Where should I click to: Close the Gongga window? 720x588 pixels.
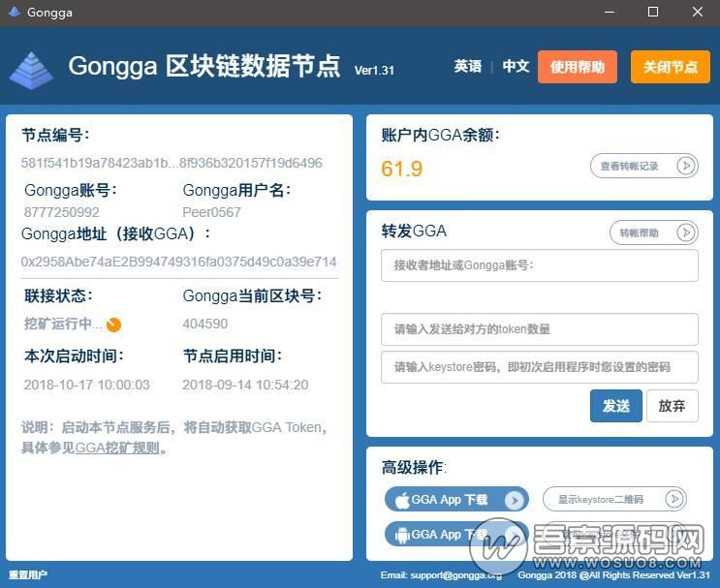698,12
